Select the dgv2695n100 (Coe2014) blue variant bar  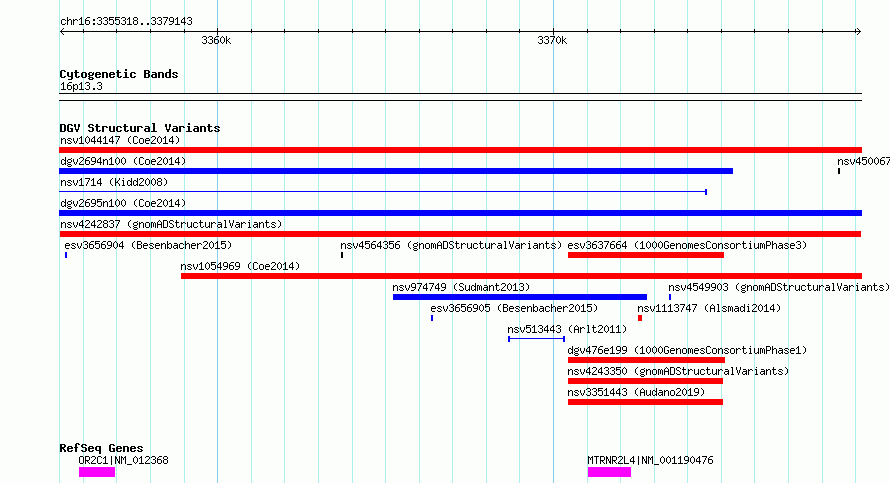click(x=460, y=213)
